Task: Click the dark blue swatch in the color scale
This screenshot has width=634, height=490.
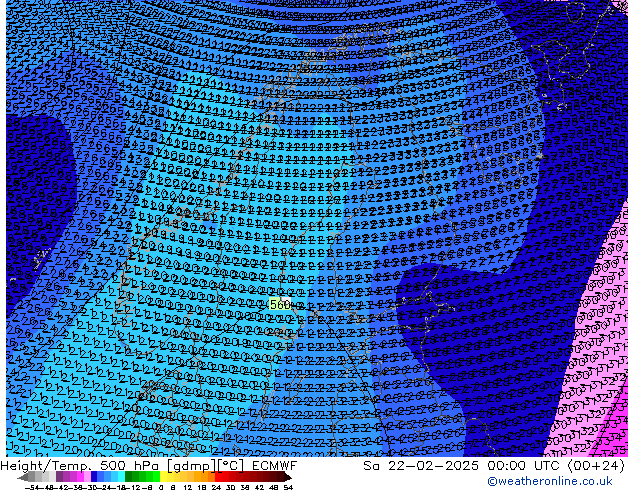Action: tap(94, 477)
